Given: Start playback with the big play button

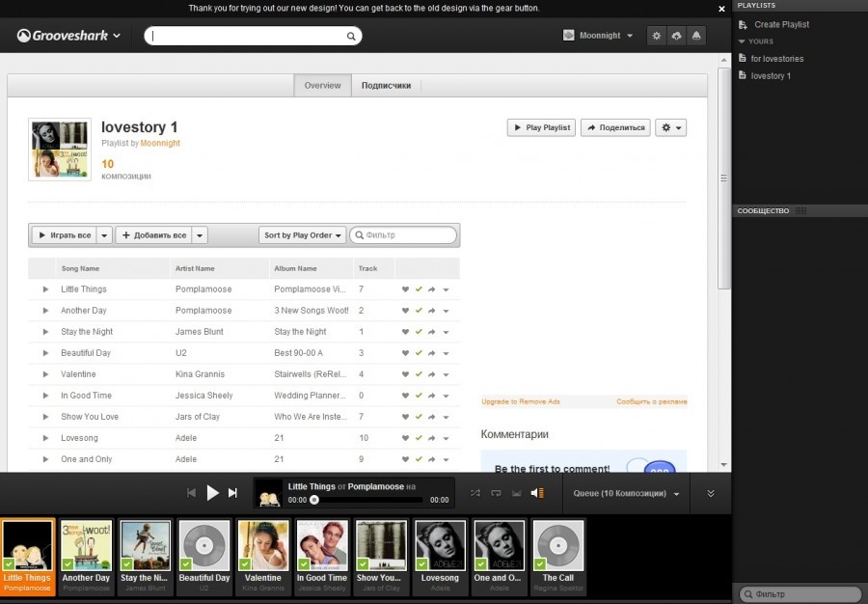Looking at the screenshot, I should pos(212,493).
